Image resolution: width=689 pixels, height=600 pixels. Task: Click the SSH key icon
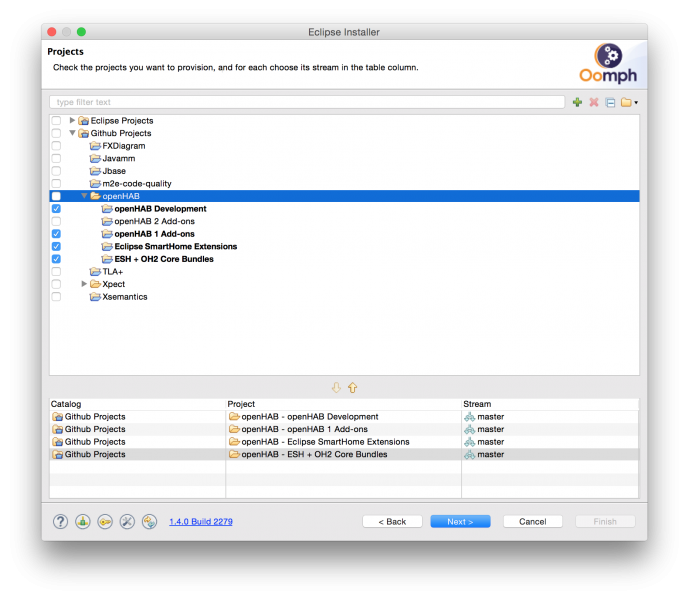coord(105,521)
